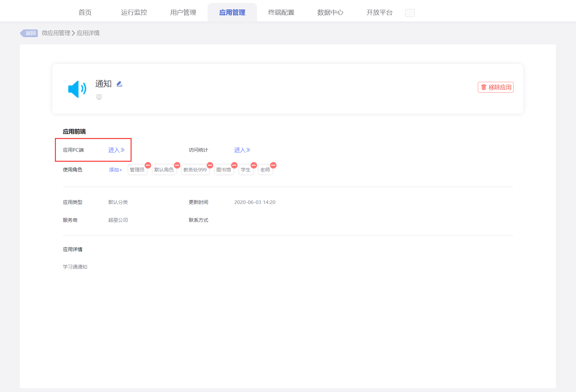The width and height of the screenshot is (576, 392).
Task: Select the 应用管理 tab
Action: 232,12
